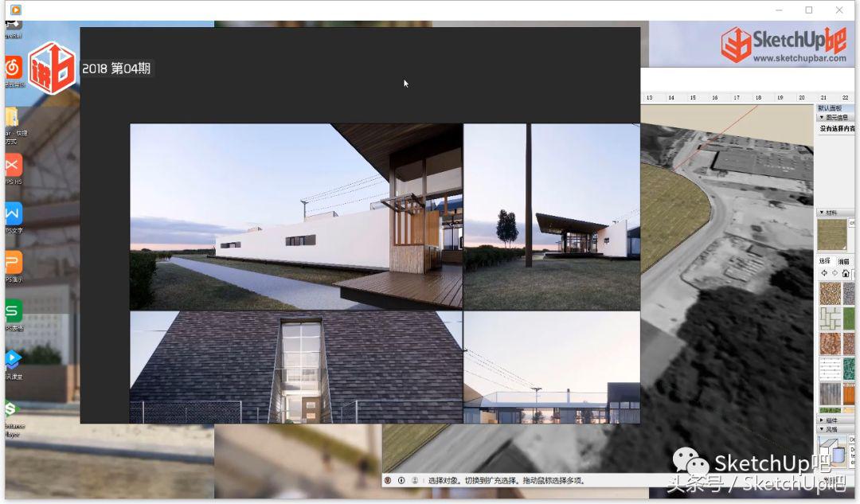Switch to the 编辑 tab in materials

[x=843, y=261]
